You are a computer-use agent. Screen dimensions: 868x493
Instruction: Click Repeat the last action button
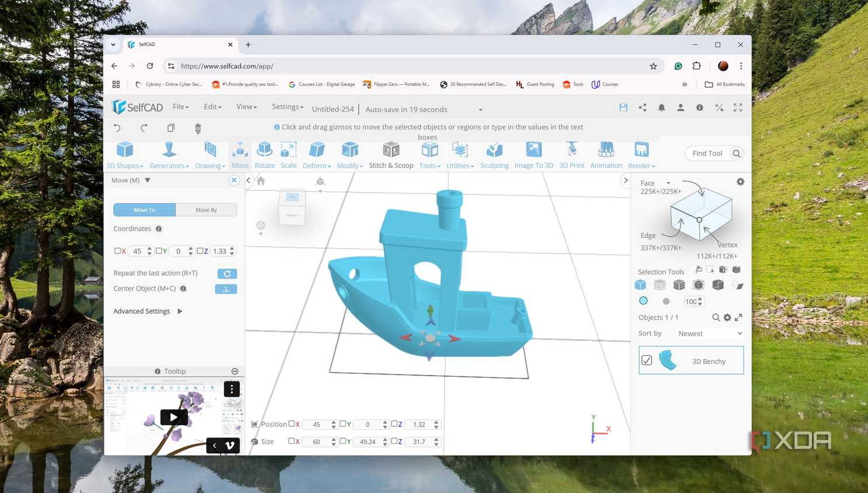tap(227, 273)
